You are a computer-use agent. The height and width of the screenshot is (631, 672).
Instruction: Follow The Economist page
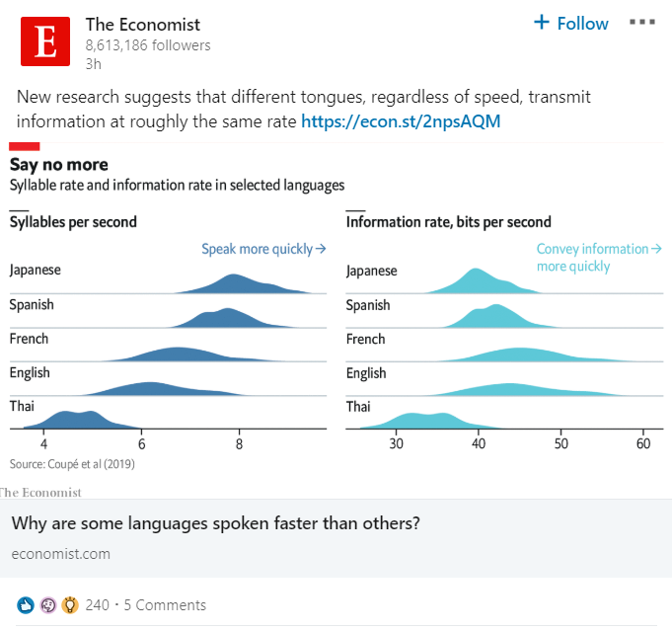point(571,23)
